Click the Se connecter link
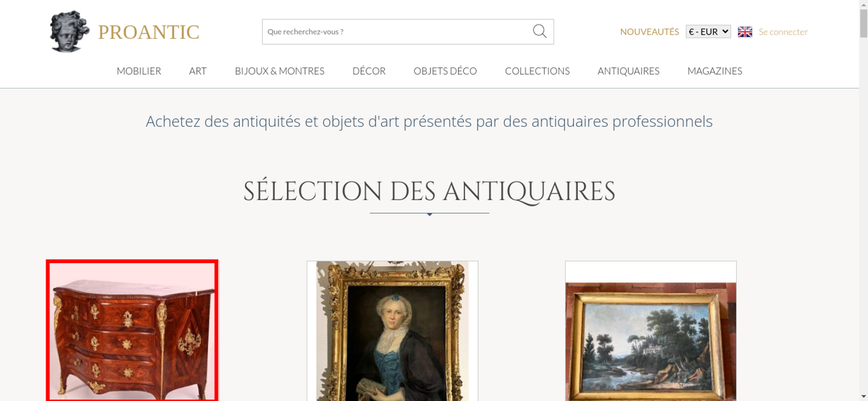Viewport: 868px width, 401px height. 783,32
